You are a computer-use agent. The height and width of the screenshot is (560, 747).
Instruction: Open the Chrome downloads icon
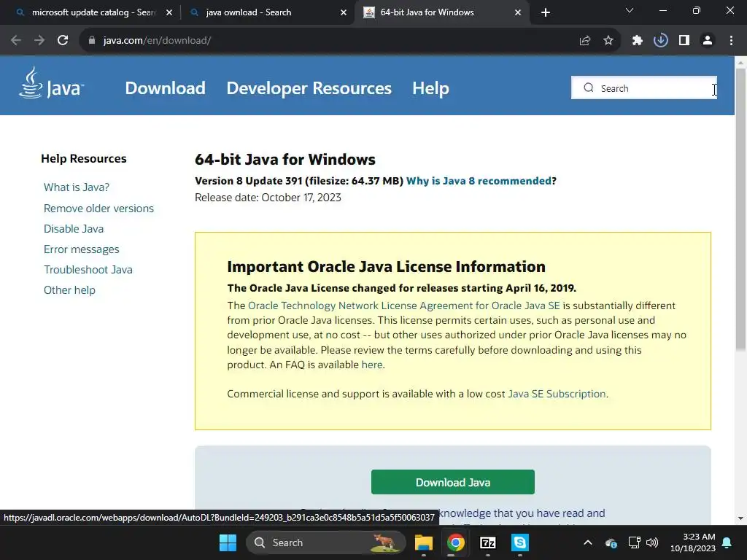(x=661, y=41)
